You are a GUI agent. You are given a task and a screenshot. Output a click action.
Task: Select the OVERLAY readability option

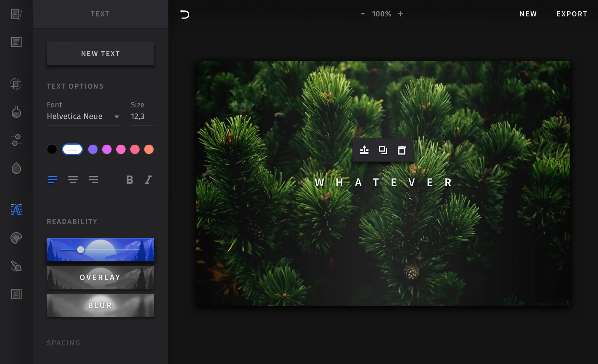[x=100, y=277]
